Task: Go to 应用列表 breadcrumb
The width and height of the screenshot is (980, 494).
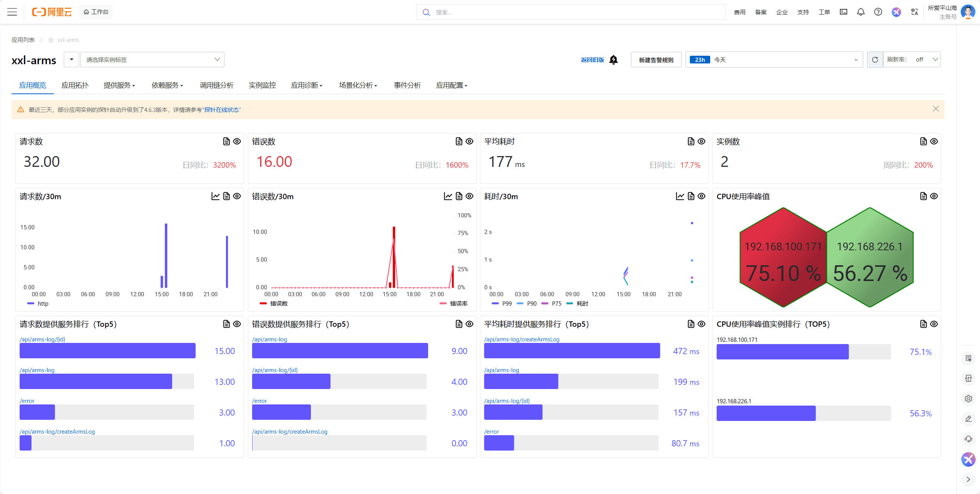Action: tap(23, 40)
